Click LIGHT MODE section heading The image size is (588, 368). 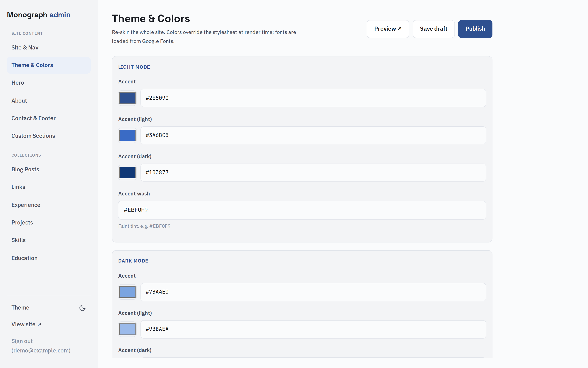134,67
